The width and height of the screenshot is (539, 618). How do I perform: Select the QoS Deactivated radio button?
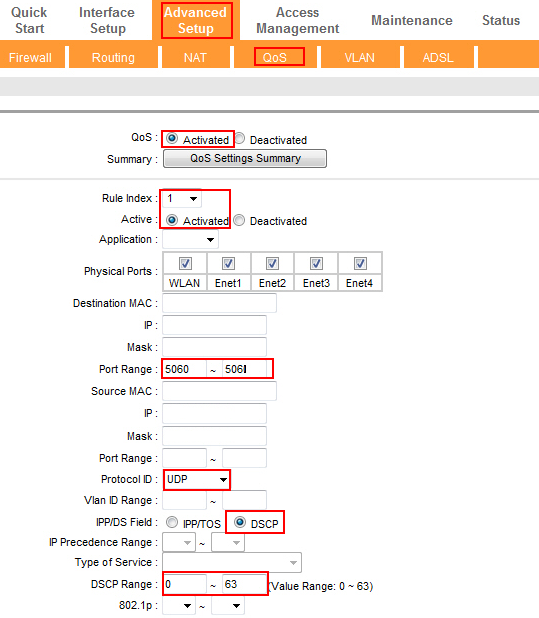tap(240, 139)
